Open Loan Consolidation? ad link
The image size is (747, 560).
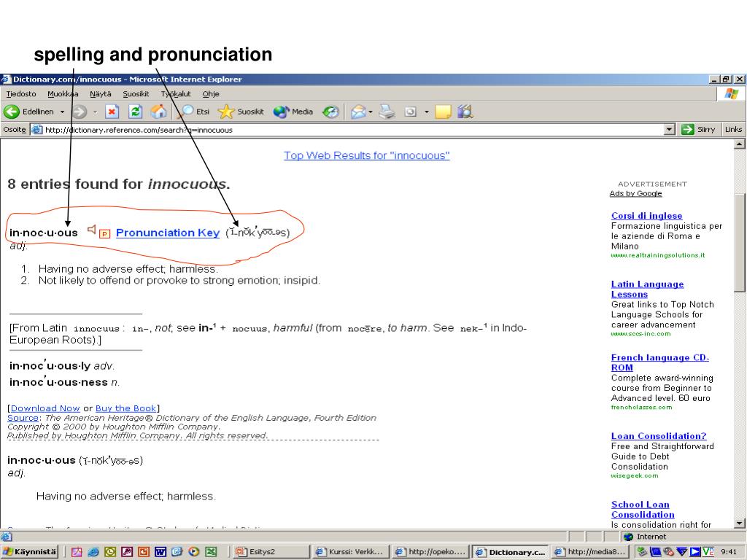659,436
